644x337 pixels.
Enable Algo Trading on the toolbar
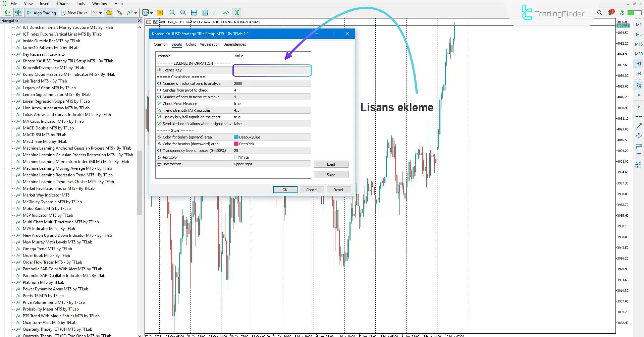click(x=41, y=12)
